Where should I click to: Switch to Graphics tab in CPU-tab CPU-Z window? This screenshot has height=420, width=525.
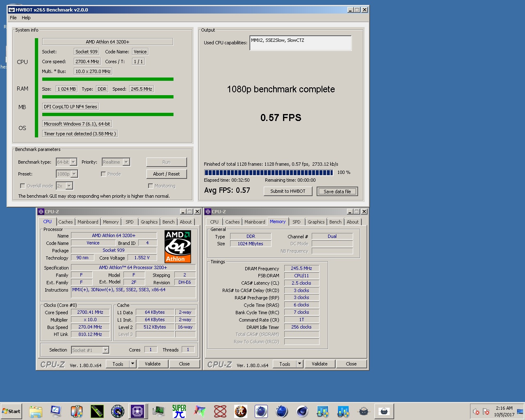pos(149,222)
